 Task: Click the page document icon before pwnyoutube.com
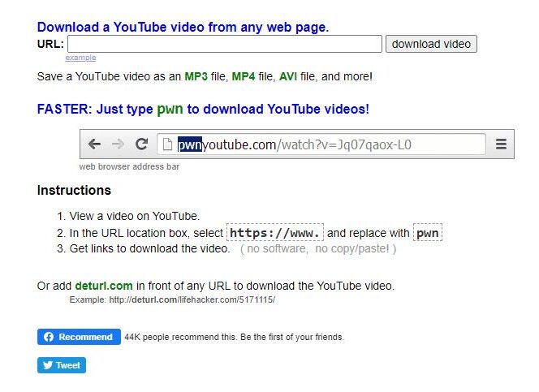pos(167,144)
